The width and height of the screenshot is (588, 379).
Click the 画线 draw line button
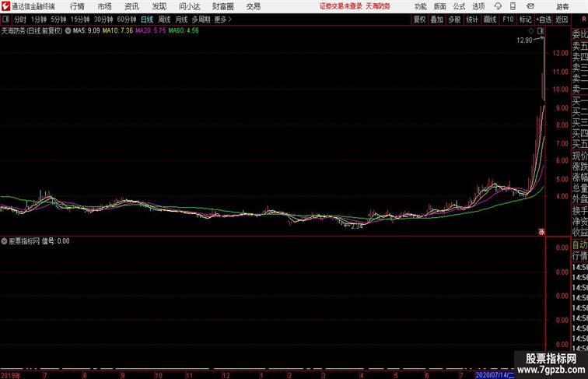tap(490, 19)
